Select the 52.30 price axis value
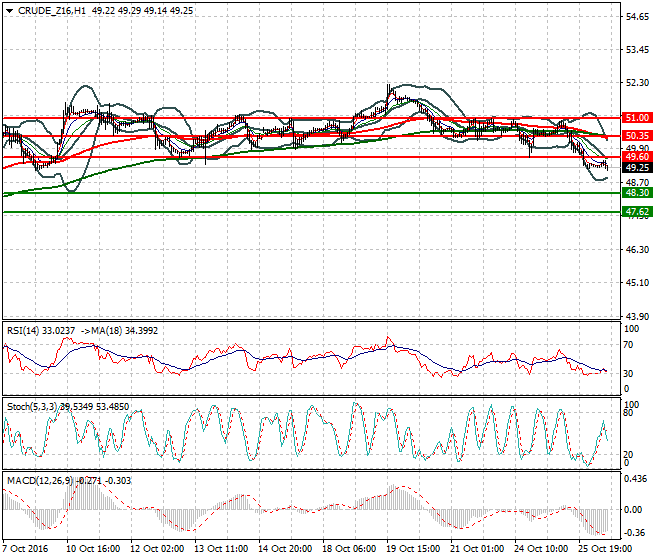This screenshot has height=560, width=660. (x=637, y=83)
